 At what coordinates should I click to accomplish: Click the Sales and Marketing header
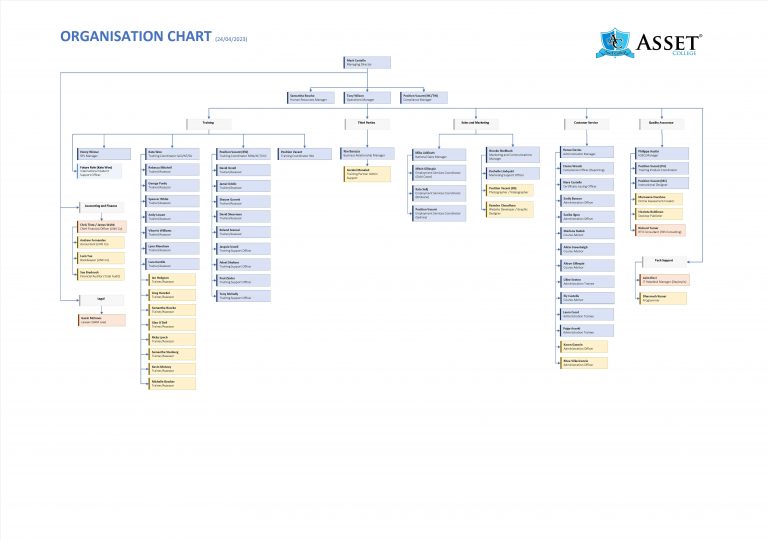click(474, 123)
